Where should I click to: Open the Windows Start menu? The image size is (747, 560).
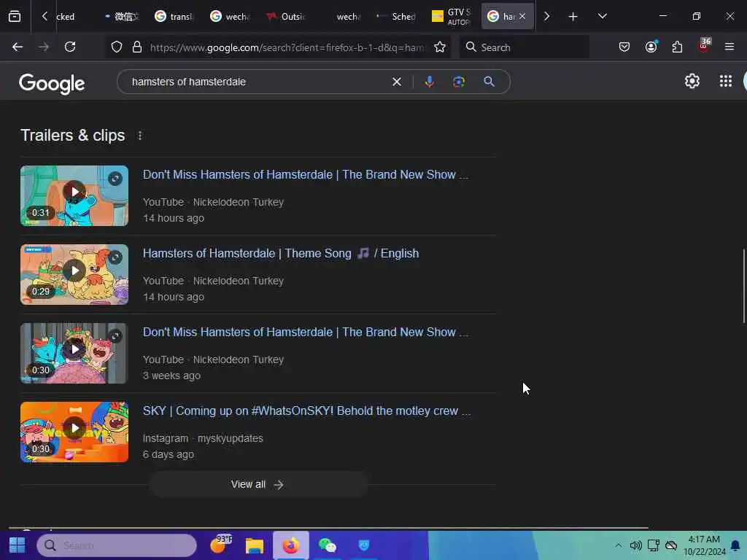tap(18, 545)
